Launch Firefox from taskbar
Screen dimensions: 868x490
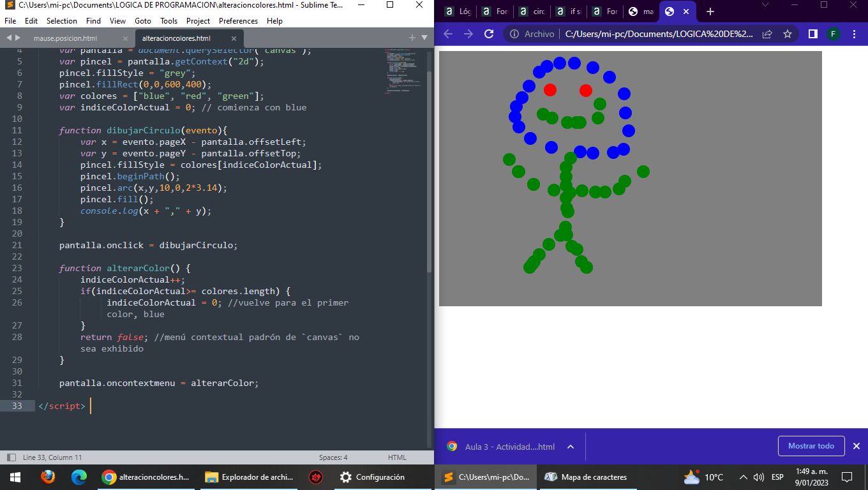pyautogui.click(x=47, y=477)
